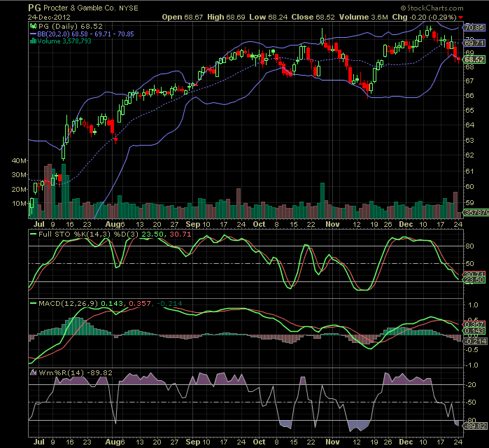The width and height of the screenshot is (489, 448).
Task: Select the 'PG Procter & Gamble Co. NYSE' title
Action: coord(83,8)
